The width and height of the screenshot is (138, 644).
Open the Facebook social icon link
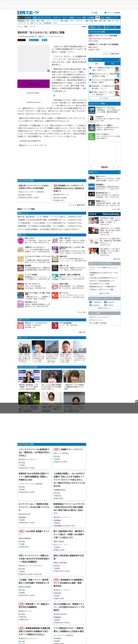tap(105, 302)
